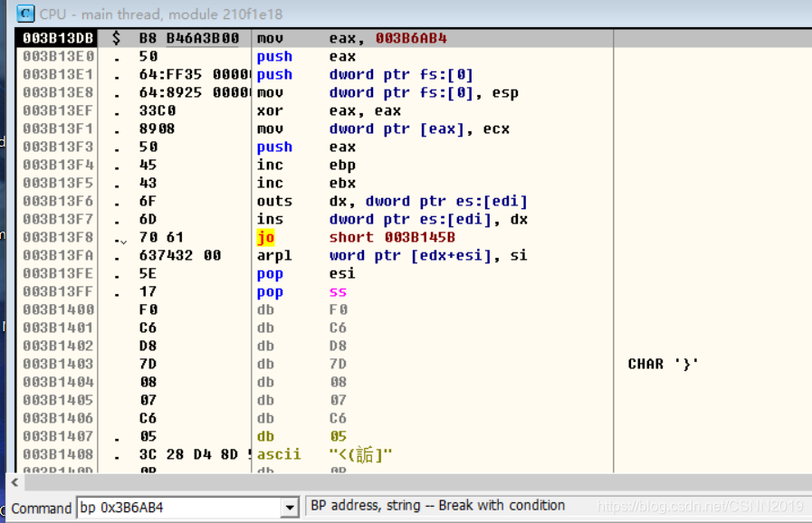Click hex bytes 'B8 B46A3B00'
Viewport: 812px width, 523px height.
(188, 38)
